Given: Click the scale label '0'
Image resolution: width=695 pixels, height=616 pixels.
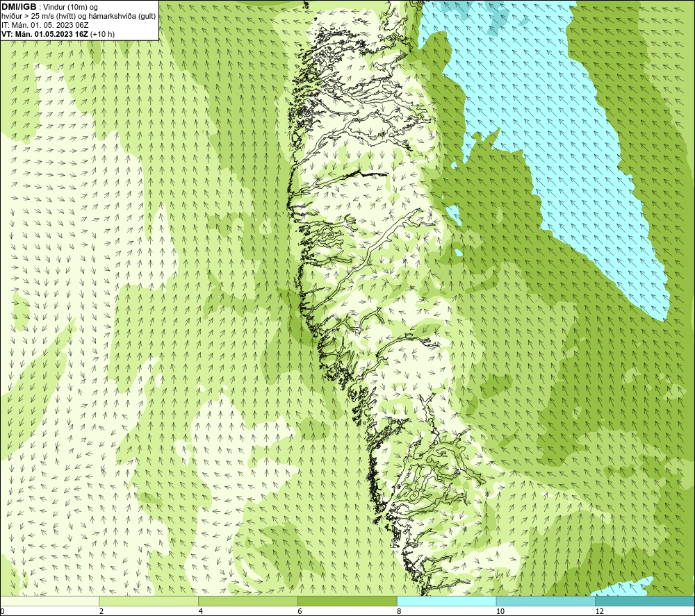Looking at the screenshot, I should click(3, 611).
